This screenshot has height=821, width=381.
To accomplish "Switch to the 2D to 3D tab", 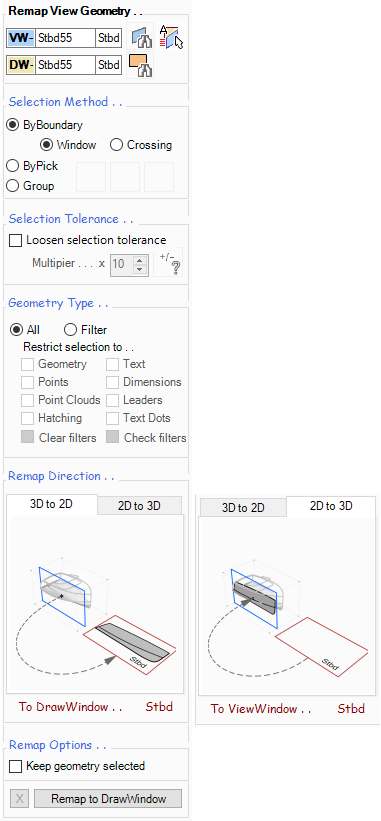I will [139, 506].
